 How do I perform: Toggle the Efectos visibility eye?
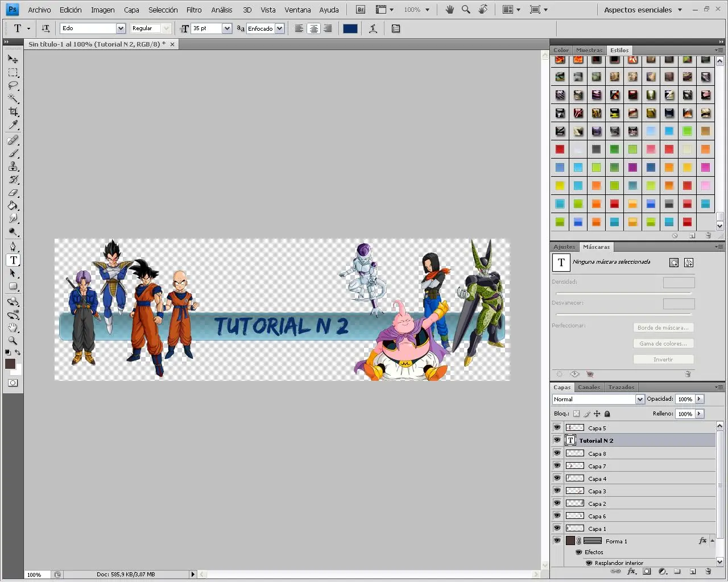click(x=579, y=552)
